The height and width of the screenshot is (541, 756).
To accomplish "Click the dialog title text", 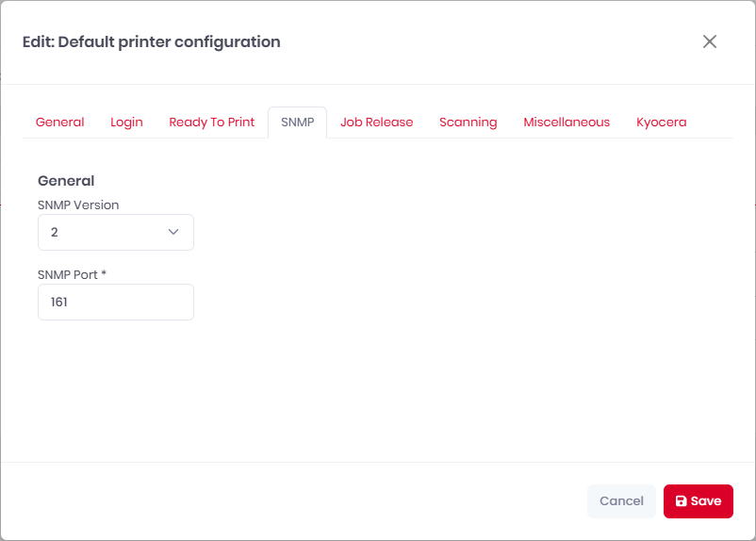I will pos(151,41).
